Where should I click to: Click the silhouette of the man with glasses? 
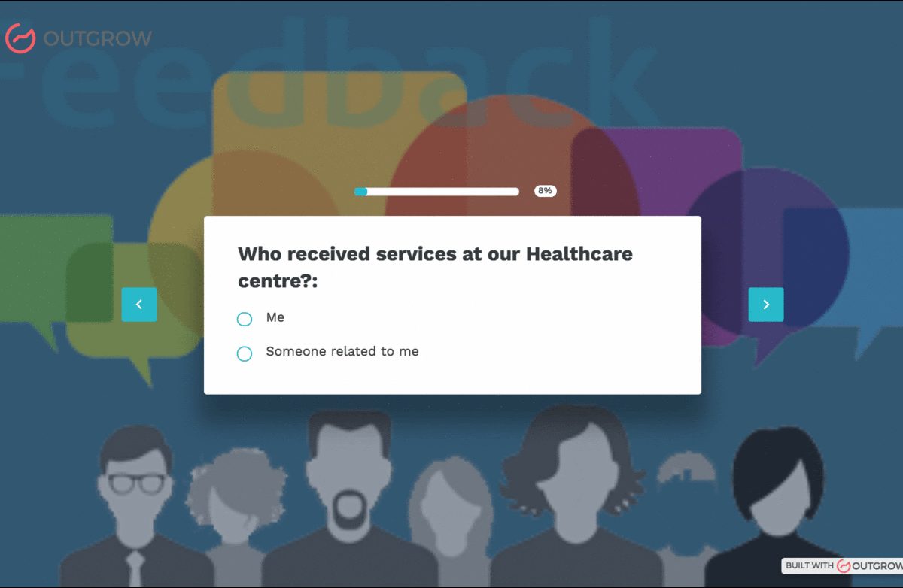[135, 507]
